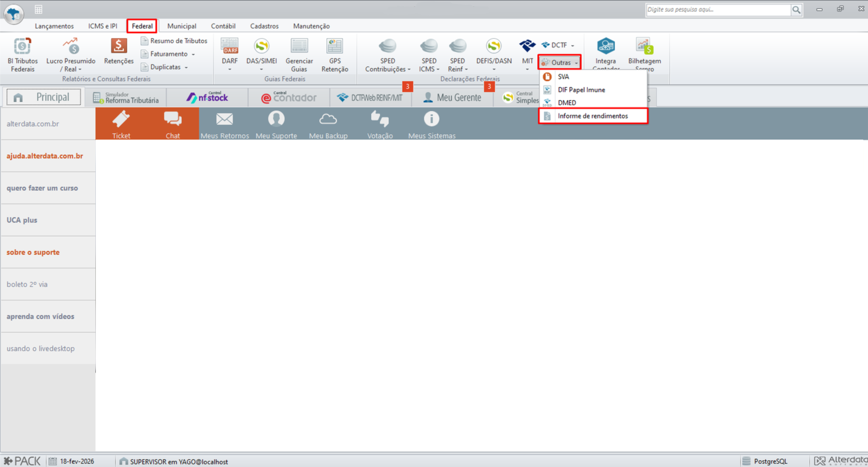Open the MIT declaration icon

527,45
